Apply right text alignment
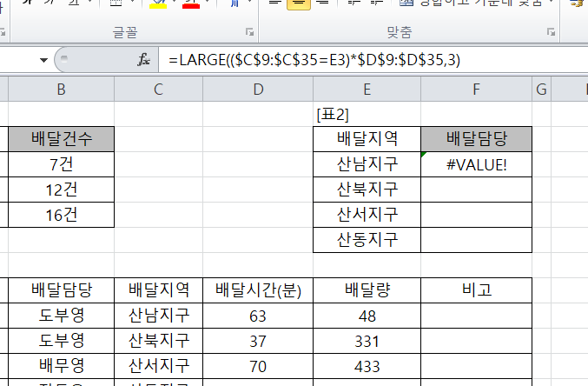 click(x=324, y=3)
